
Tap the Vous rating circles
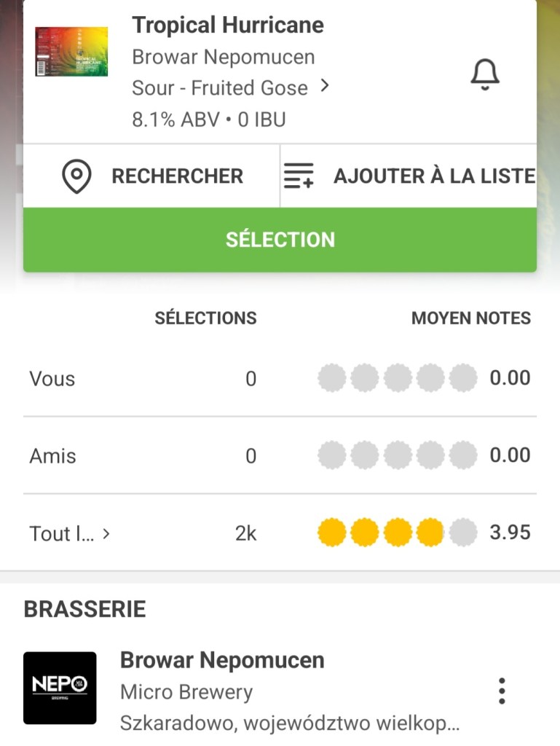(397, 379)
